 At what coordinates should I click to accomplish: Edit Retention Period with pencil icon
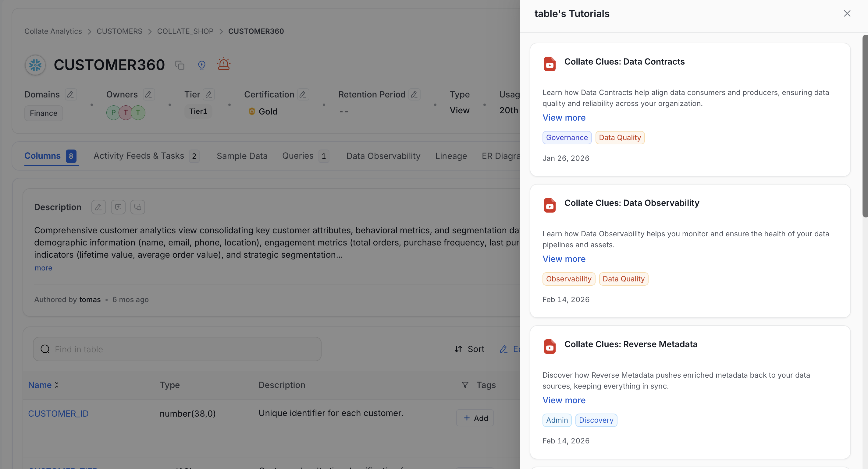(414, 95)
